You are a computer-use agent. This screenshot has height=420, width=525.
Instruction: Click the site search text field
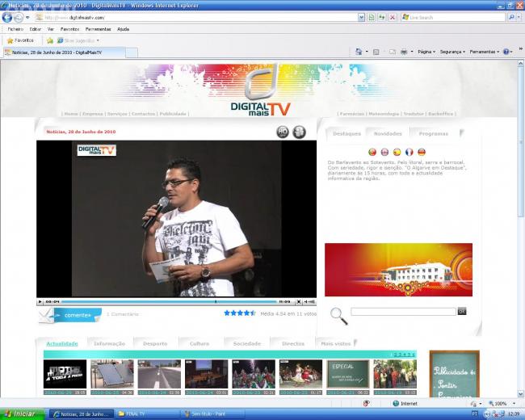tap(403, 312)
